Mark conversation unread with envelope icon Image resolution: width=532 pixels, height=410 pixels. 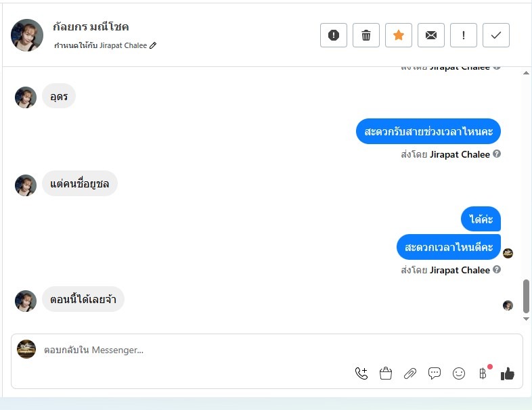point(431,35)
